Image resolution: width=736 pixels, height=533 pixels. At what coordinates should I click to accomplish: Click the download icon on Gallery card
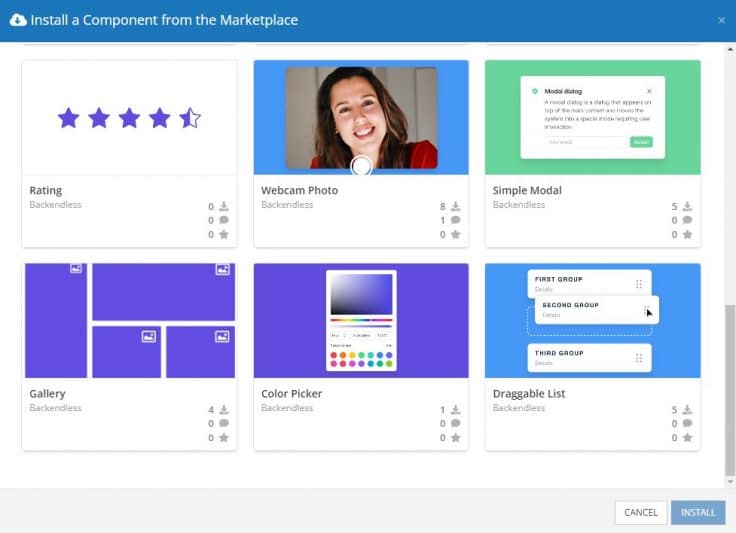click(x=224, y=410)
